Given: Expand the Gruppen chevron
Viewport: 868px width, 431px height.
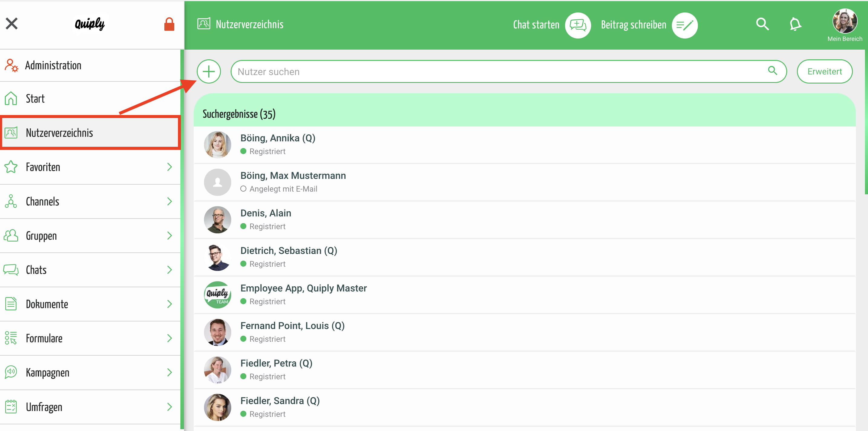Looking at the screenshot, I should tap(169, 235).
